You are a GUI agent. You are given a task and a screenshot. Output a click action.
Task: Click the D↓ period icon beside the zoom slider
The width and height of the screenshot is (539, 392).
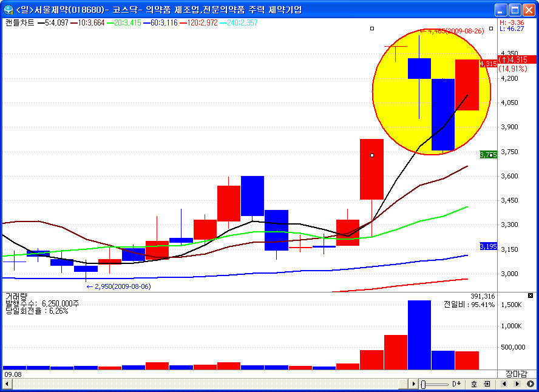456,384
